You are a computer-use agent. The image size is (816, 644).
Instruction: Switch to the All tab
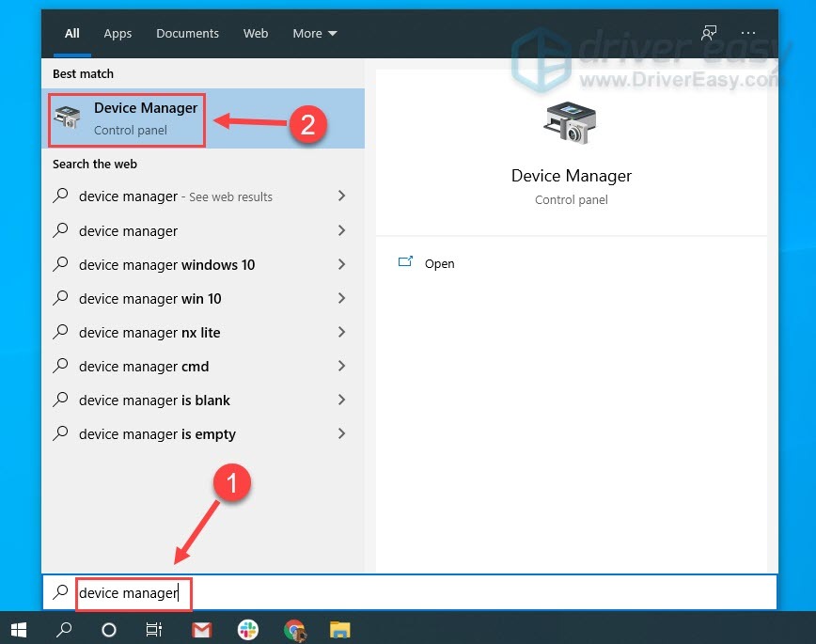[x=71, y=33]
